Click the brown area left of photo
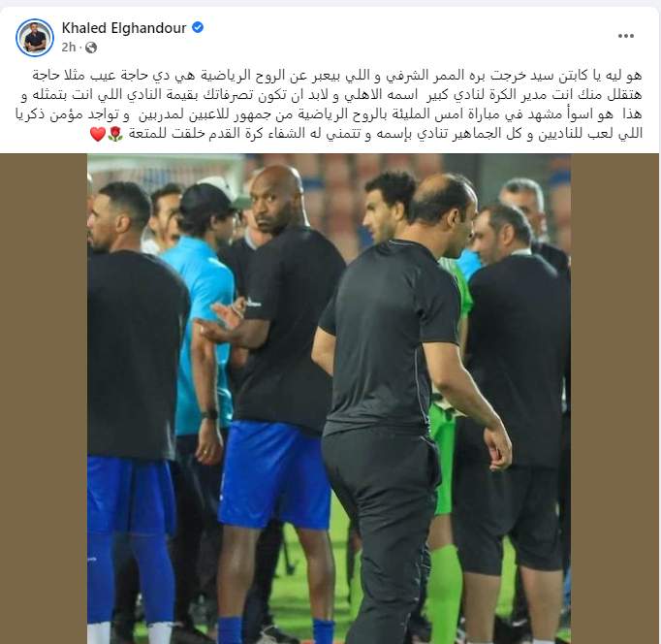The height and width of the screenshot is (644, 661). [44, 399]
